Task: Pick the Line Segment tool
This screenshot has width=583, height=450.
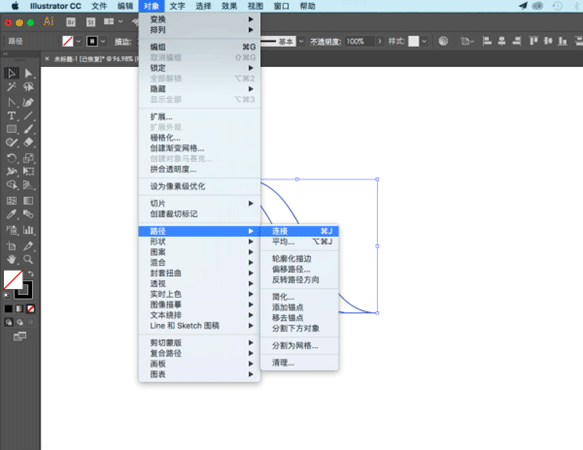Action: (x=28, y=116)
